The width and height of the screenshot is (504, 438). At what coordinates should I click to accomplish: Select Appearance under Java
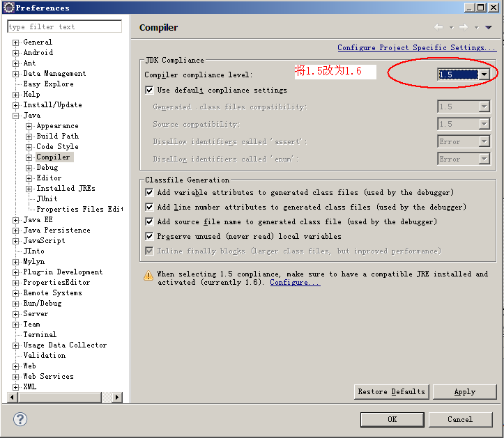point(58,125)
